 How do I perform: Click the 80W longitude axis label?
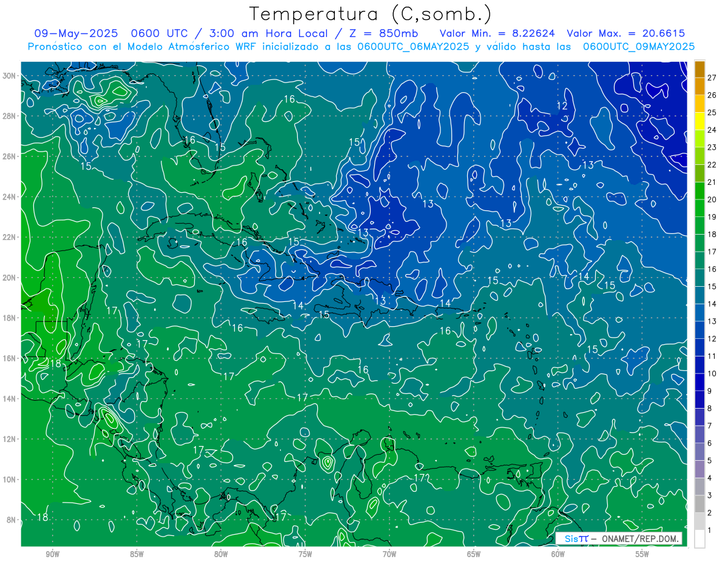pos(221,554)
